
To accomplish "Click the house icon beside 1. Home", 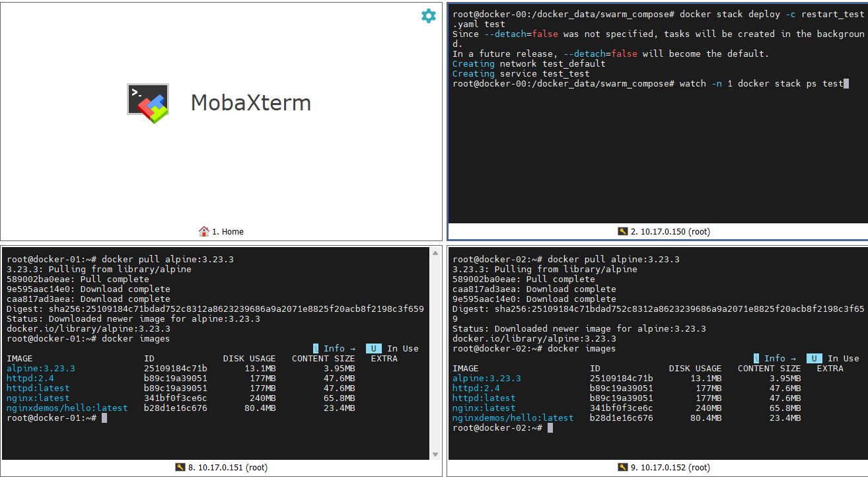I will [204, 231].
